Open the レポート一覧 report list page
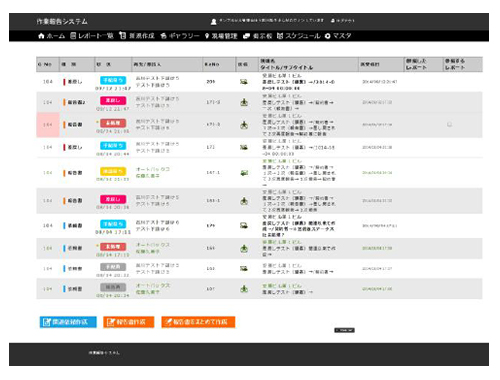 92,36
